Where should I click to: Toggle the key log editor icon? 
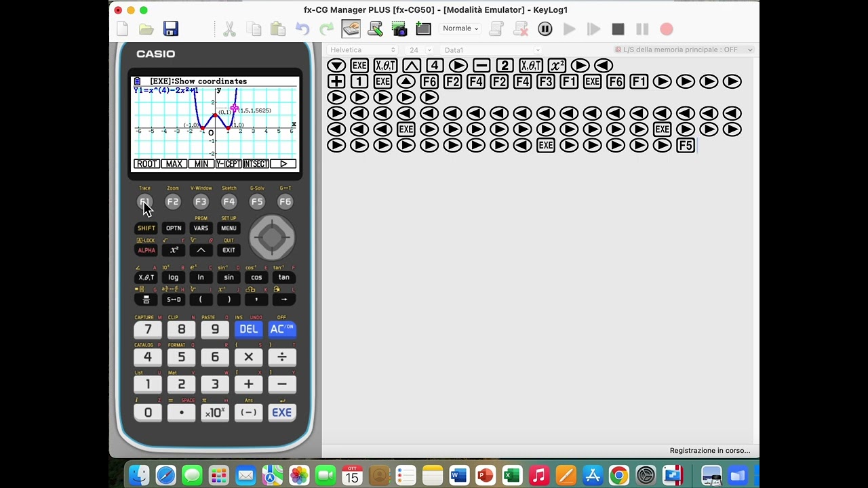pos(351,28)
